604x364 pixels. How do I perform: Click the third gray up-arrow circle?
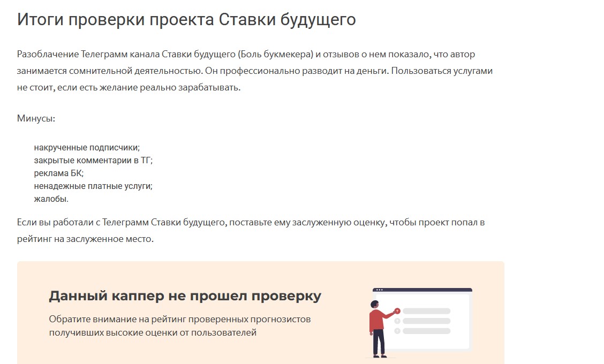click(397, 331)
